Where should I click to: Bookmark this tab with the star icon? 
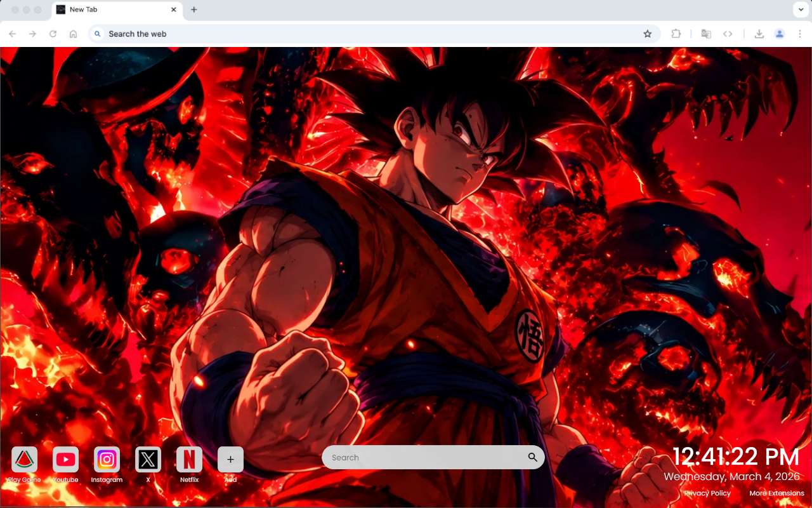point(648,34)
